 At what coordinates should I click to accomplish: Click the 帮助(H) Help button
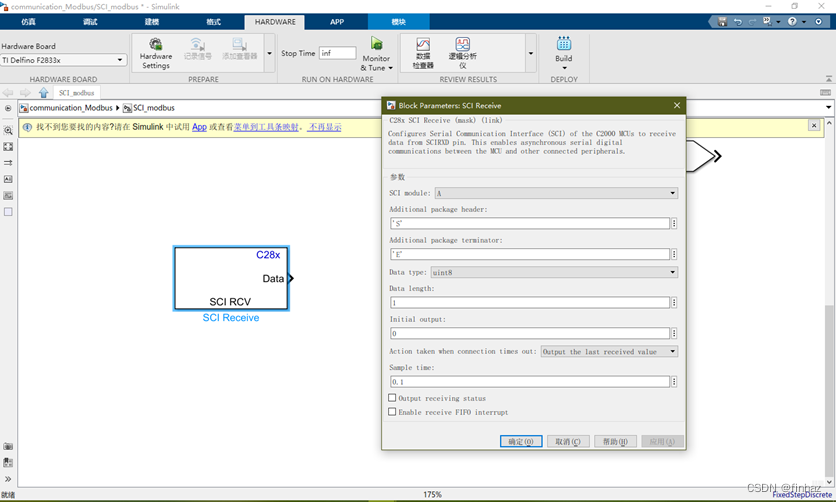pos(615,441)
